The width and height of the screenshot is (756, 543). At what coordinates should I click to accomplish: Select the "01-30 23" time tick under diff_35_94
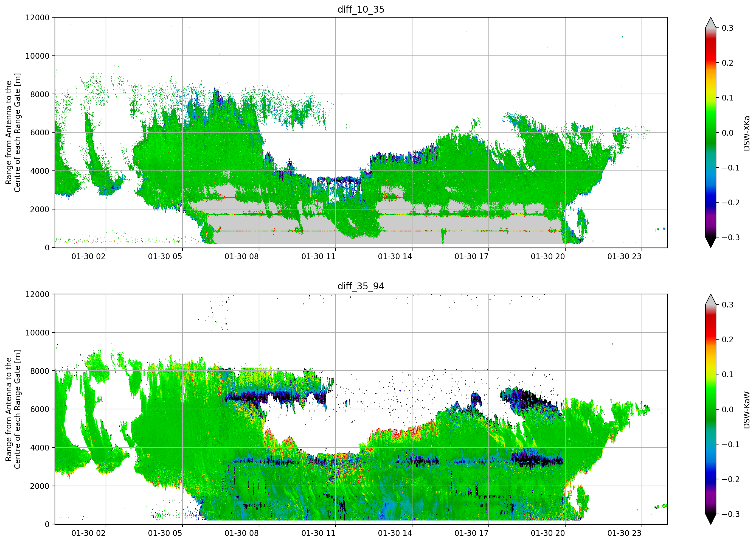624,533
